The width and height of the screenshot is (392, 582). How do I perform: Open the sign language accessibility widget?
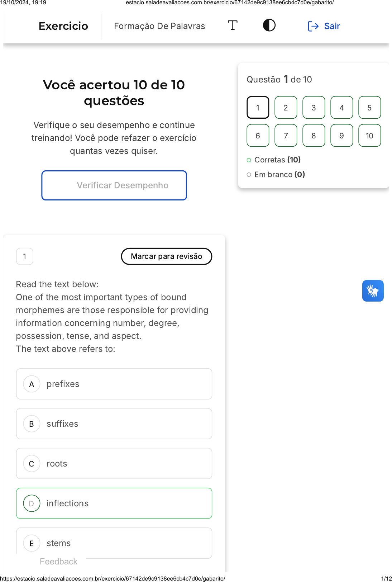pos(373,290)
